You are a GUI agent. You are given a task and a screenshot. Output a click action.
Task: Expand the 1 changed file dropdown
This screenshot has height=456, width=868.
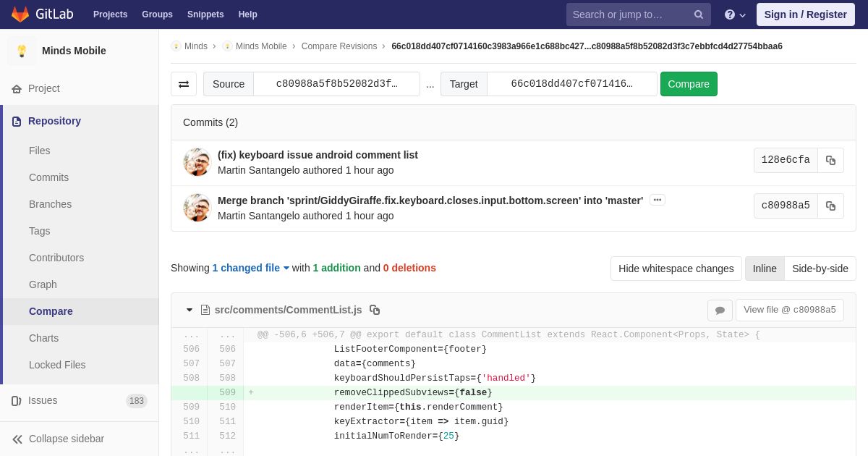coord(251,268)
